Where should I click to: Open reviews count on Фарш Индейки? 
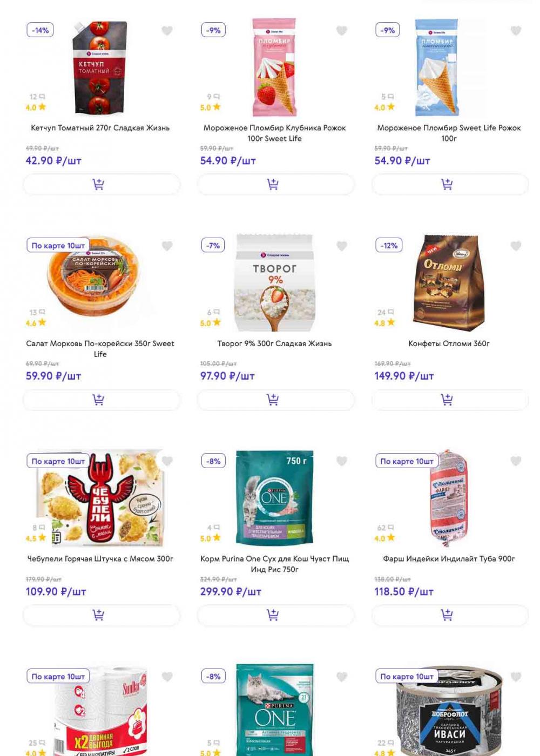point(386,528)
